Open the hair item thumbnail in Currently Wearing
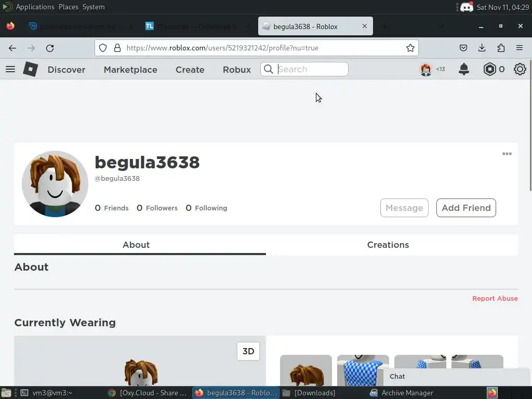 305,370
